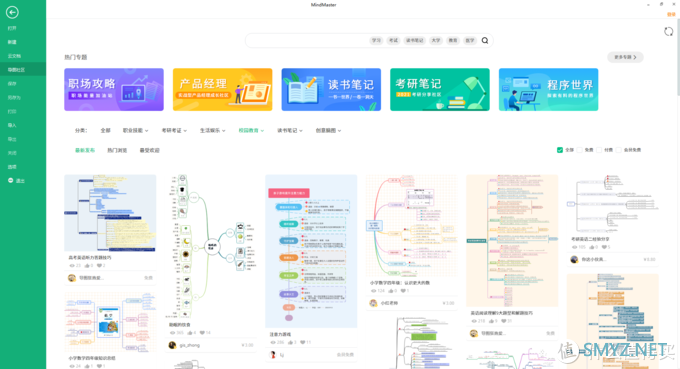
Task: Open the 产品经理 topic banner
Action: (x=222, y=89)
